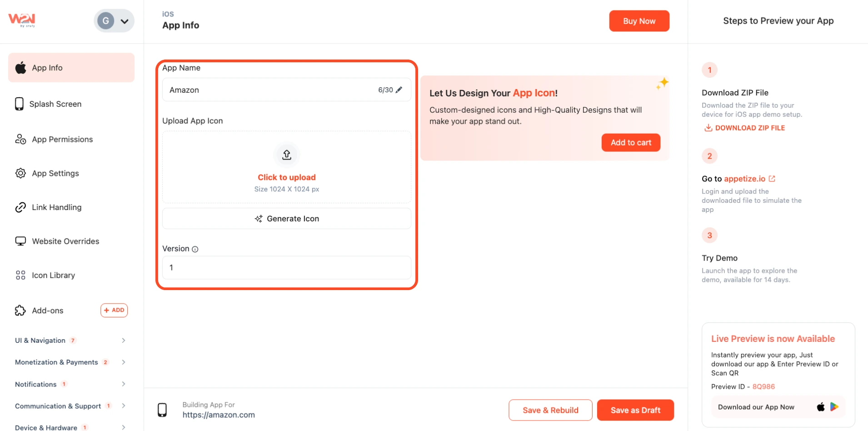The width and height of the screenshot is (868, 431).
Task: Open the account avatar dropdown
Action: (114, 21)
